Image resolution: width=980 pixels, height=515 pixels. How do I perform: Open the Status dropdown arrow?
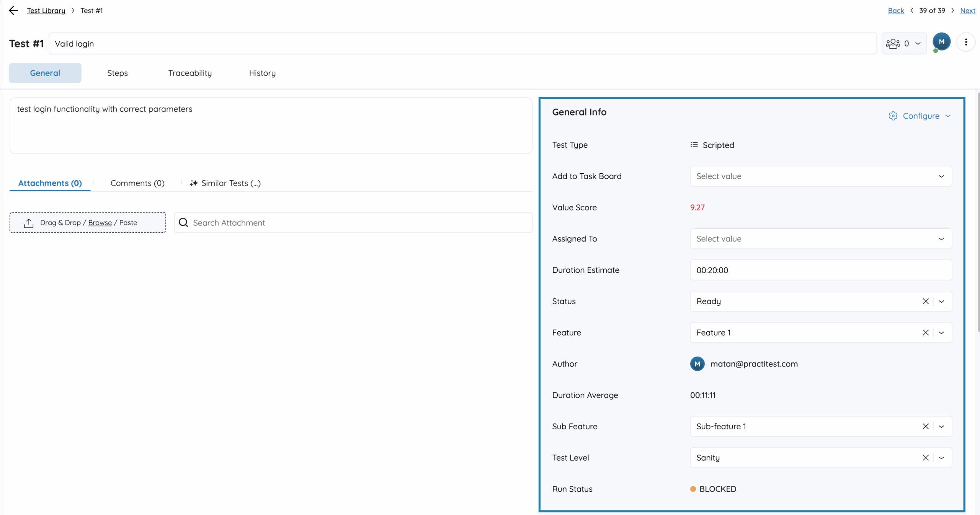(942, 302)
